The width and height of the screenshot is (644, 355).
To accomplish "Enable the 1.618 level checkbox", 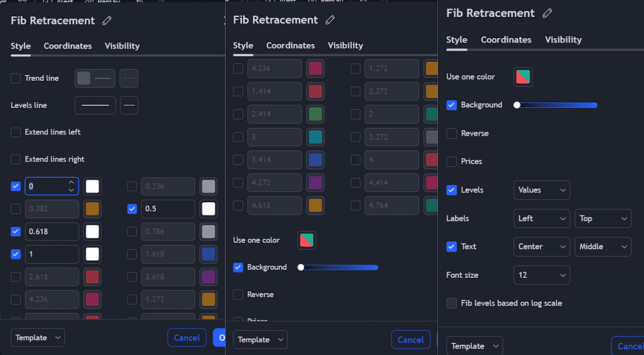I will click(x=132, y=254).
